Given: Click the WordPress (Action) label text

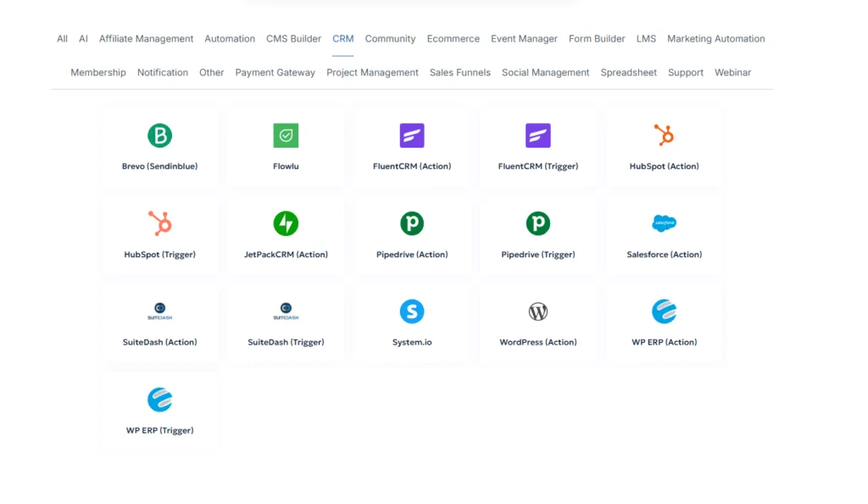Looking at the screenshot, I should tap(538, 342).
